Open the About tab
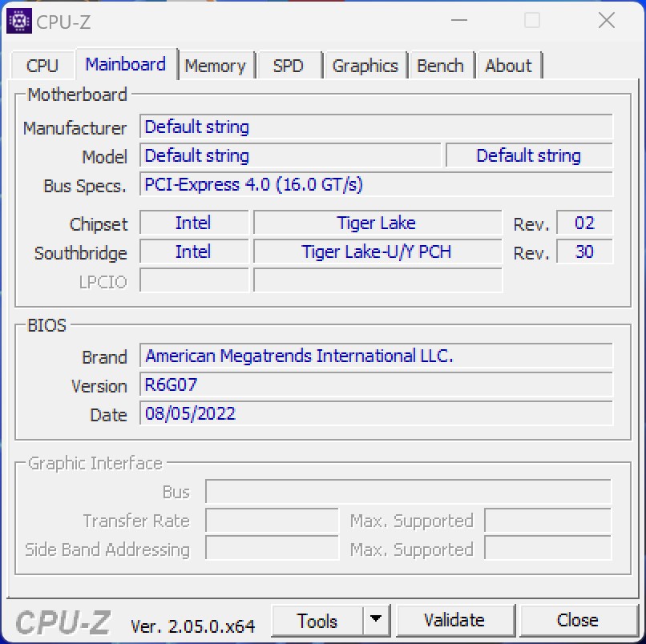 pos(509,66)
